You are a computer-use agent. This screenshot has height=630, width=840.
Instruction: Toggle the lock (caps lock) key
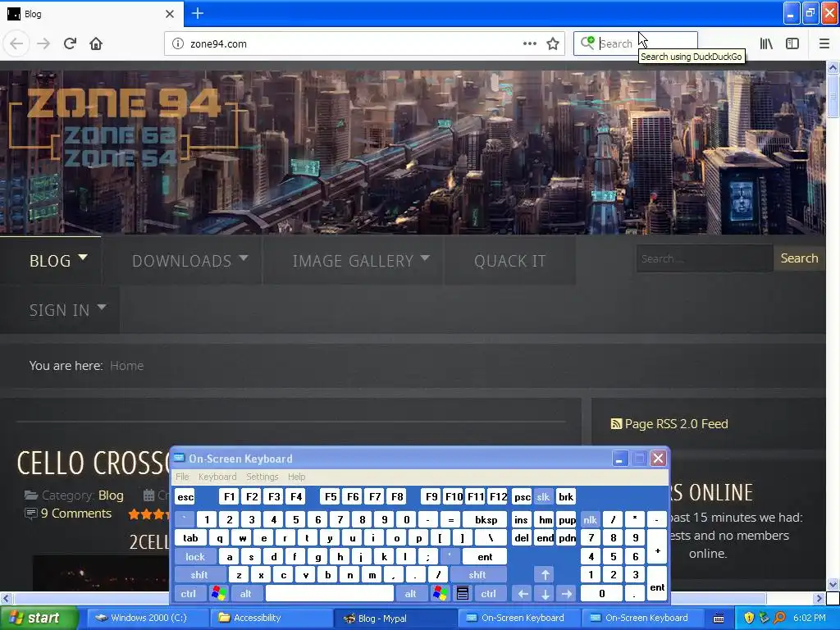point(195,557)
